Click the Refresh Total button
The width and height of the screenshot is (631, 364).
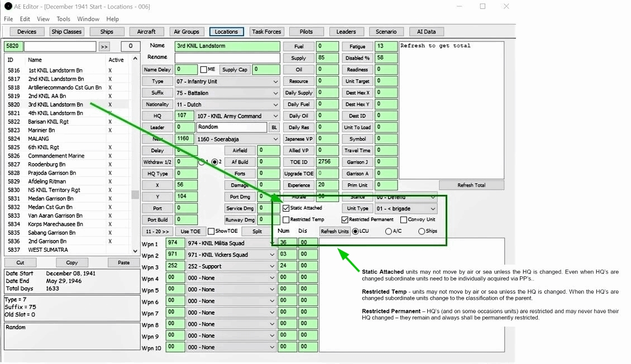(471, 185)
